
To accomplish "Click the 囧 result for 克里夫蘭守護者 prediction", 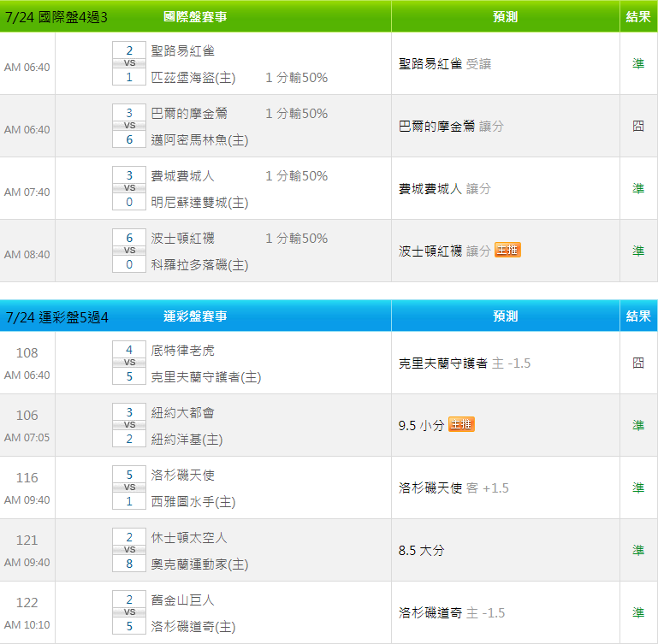I will coord(638,363).
